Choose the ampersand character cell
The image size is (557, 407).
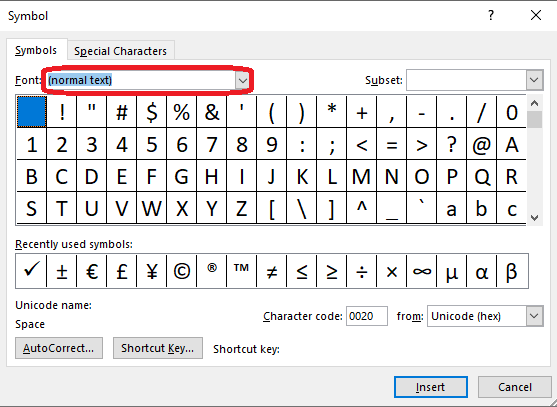click(x=212, y=112)
